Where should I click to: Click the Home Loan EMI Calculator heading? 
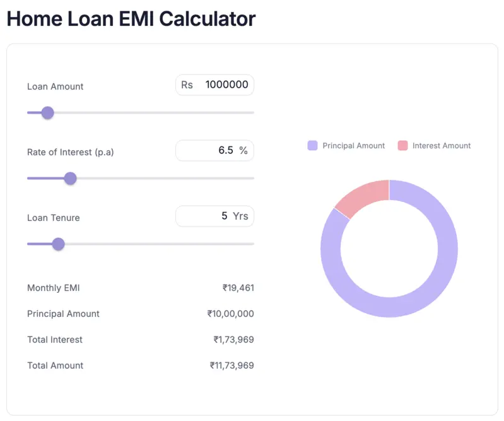point(131,18)
